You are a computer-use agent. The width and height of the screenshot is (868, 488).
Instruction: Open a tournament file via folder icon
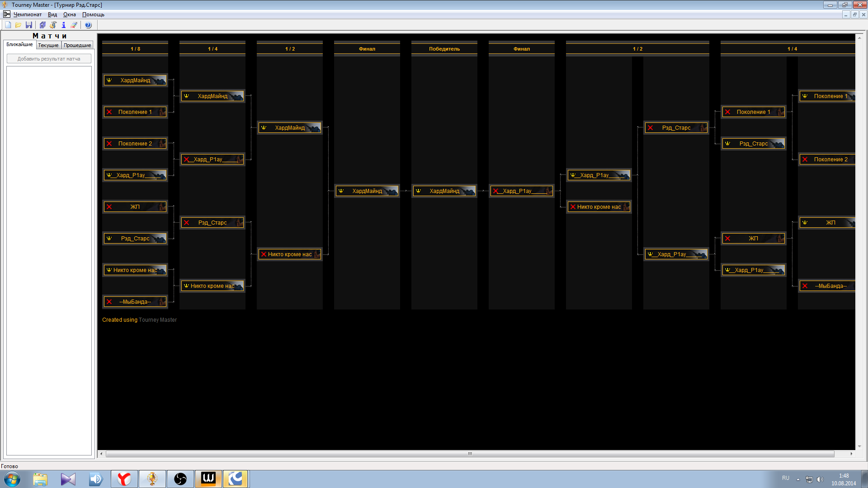pyautogui.click(x=18, y=25)
